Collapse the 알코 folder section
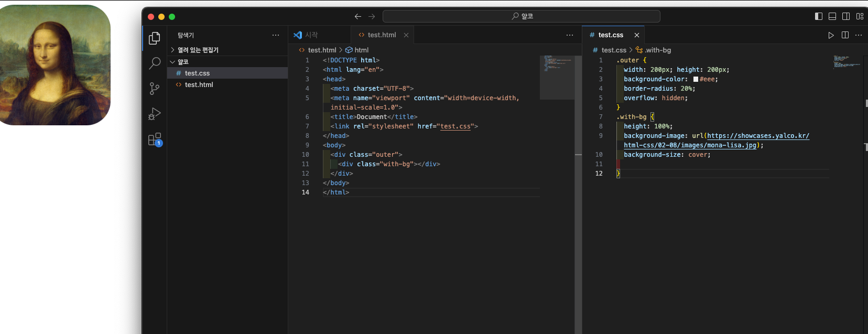Image resolution: width=868 pixels, height=334 pixels. (227, 62)
